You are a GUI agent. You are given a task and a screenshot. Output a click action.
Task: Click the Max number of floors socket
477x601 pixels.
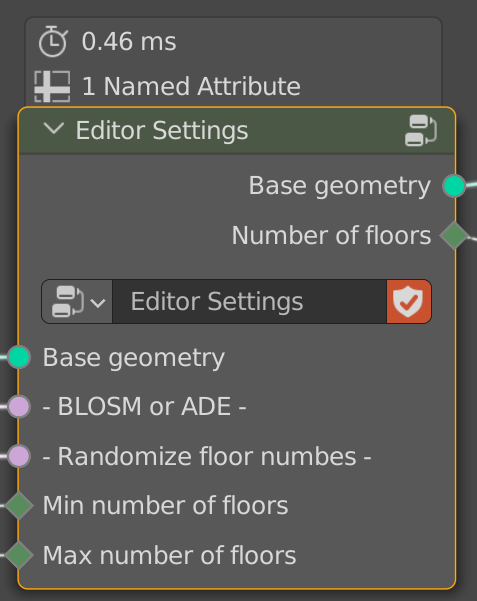click(19, 555)
